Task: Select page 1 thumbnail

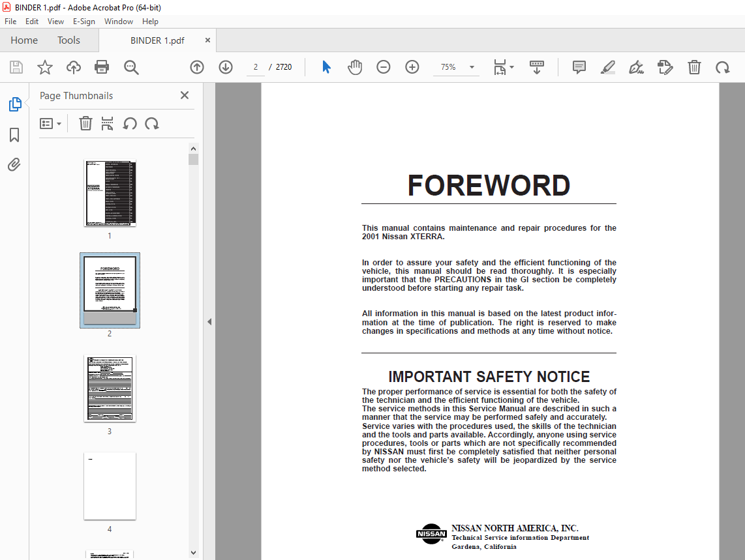Action: point(110,193)
